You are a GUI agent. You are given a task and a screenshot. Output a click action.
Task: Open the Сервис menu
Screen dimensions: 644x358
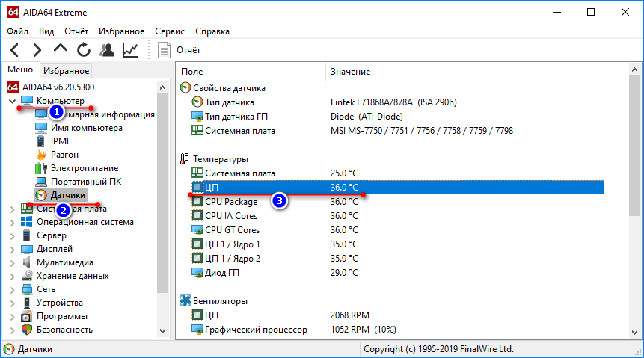170,31
